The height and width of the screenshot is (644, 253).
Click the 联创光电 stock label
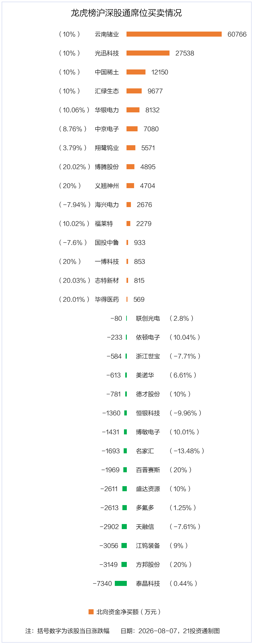tap(148, 318)
